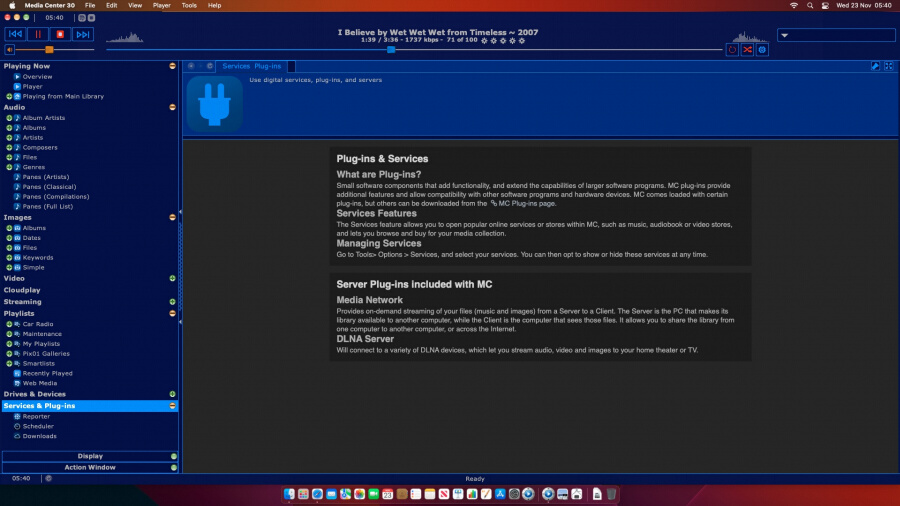Select the Cloudplay section
This screenshot has width=900, height=506.
click(x=22, y=290)
